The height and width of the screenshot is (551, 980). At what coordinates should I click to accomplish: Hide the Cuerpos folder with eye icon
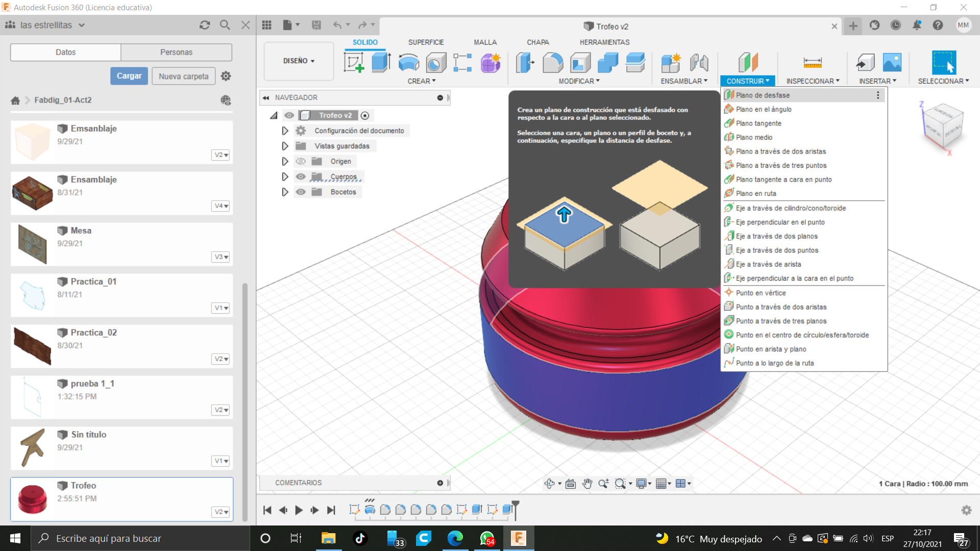[x=301, y=177]
